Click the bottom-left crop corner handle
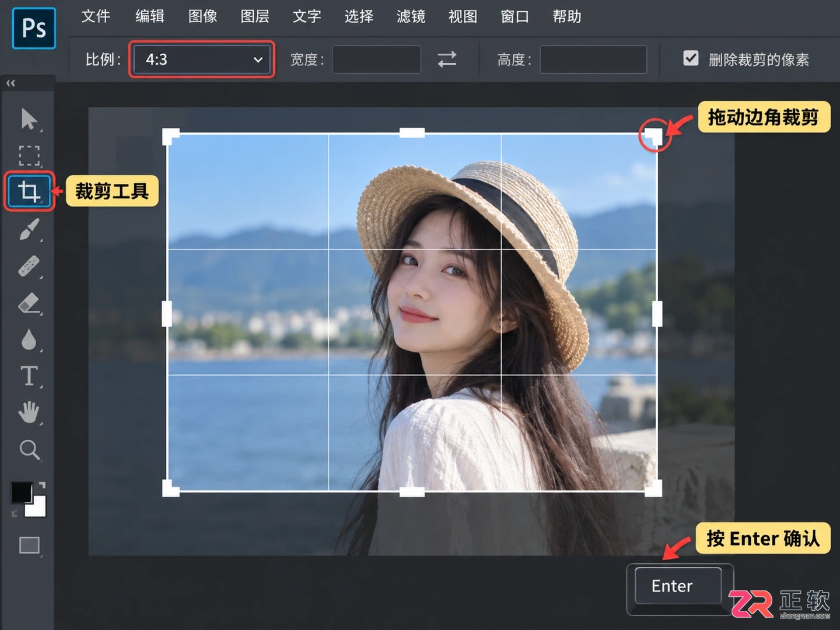840x630 pixels. click(x=170, y=489)
